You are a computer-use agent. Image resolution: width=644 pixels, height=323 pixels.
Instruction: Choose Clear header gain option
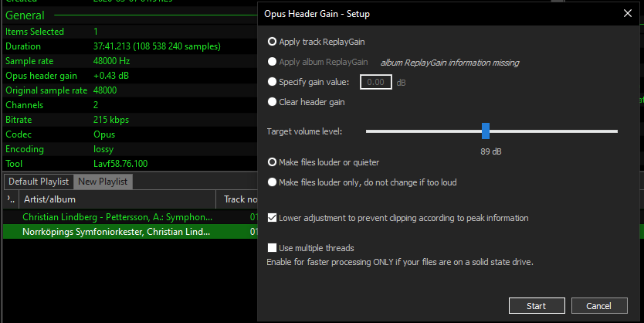pos(272,101)
